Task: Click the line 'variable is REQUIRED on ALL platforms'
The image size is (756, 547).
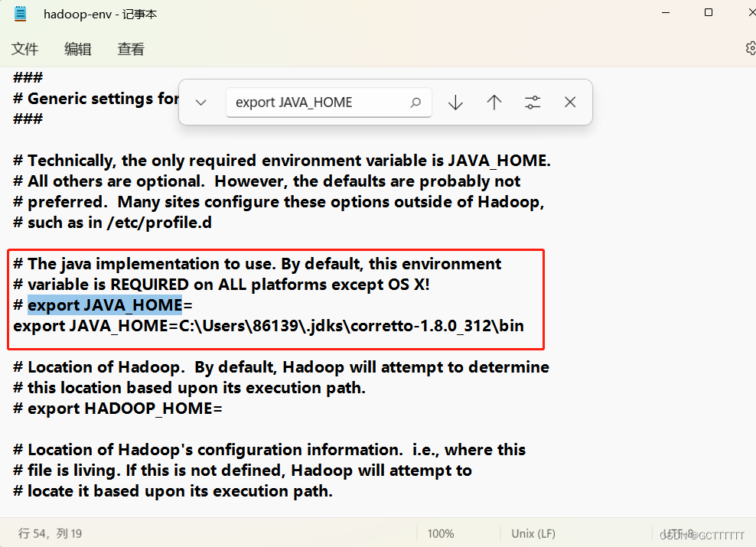Action: pyautogui.click(x=221, y=285)
